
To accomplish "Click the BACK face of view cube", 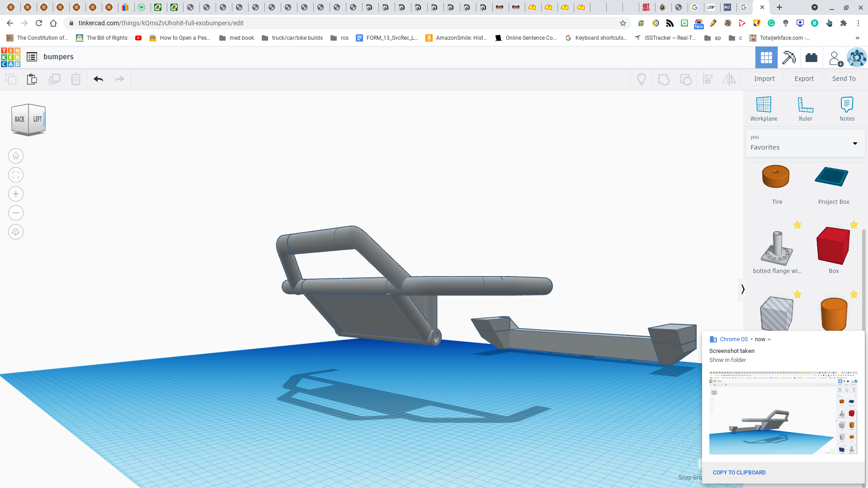I will coord(19,119).
